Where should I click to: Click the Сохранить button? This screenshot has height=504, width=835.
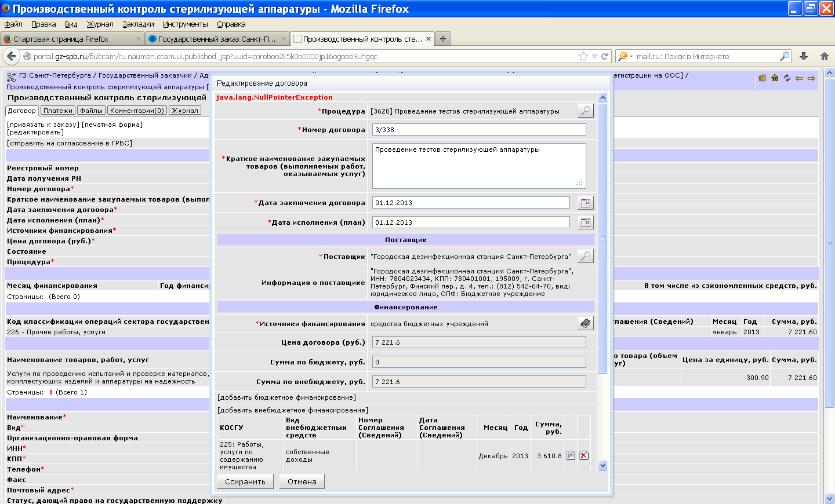(x=245, y=481)
